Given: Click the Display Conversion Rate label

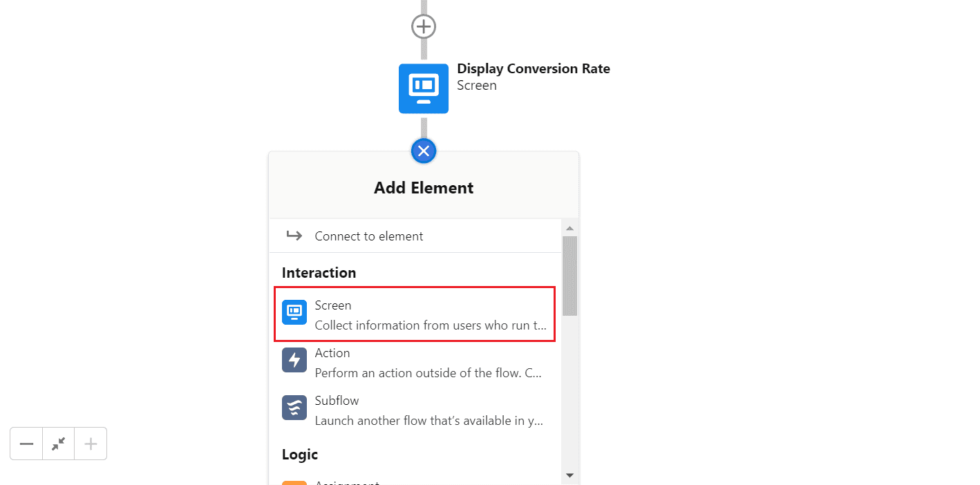Looking at the screenshot, I should pos(534,68).
